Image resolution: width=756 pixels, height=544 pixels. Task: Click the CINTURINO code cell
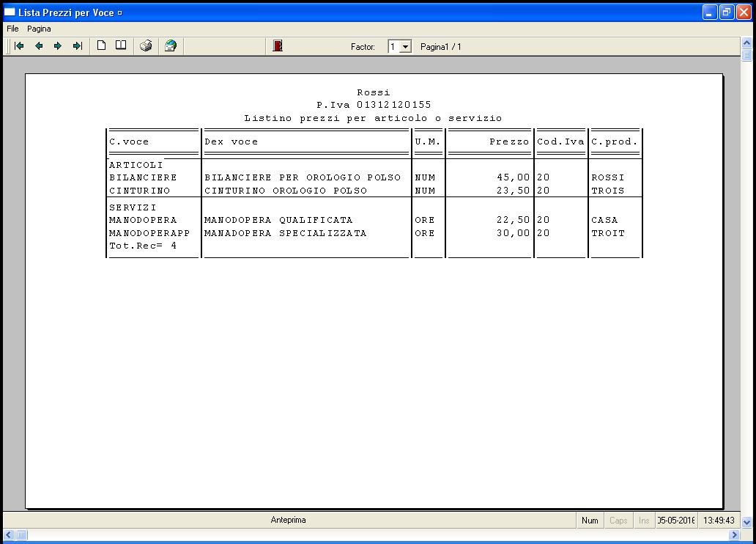click(x=139, y=190)
